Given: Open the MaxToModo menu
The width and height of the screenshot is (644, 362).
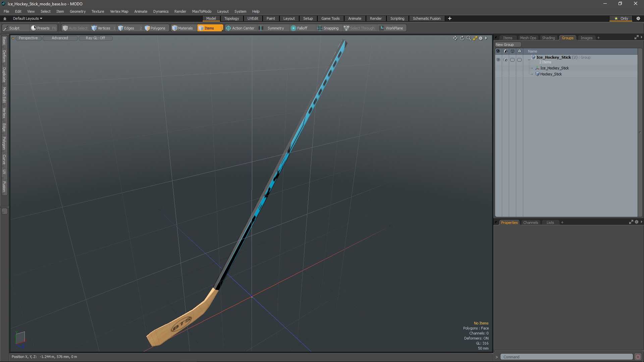Looking at the screenshot, I should click(x=202, y=11).
